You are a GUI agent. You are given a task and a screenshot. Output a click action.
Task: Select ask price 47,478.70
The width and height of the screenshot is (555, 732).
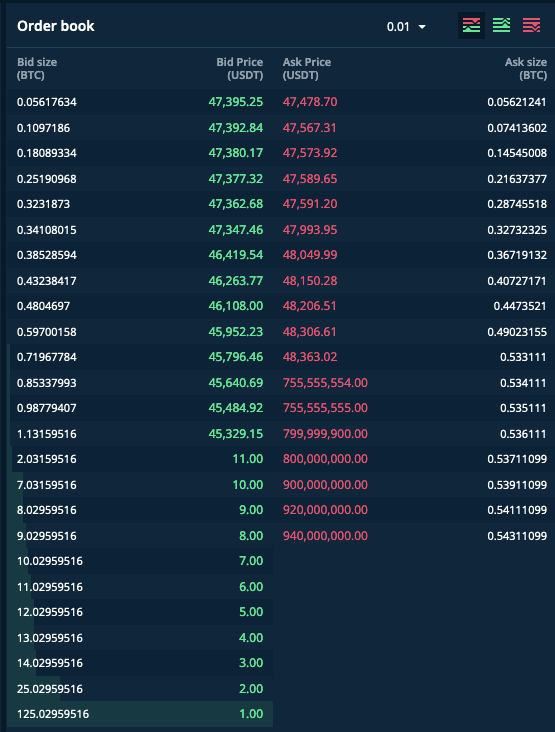coord(310,102)
